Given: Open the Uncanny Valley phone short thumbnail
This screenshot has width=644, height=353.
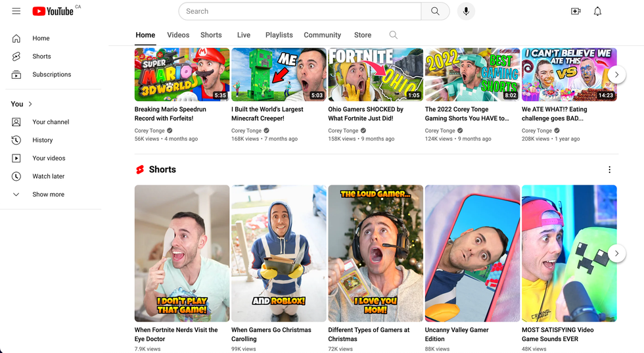Looking at the screenshot, I should (472, 253).
